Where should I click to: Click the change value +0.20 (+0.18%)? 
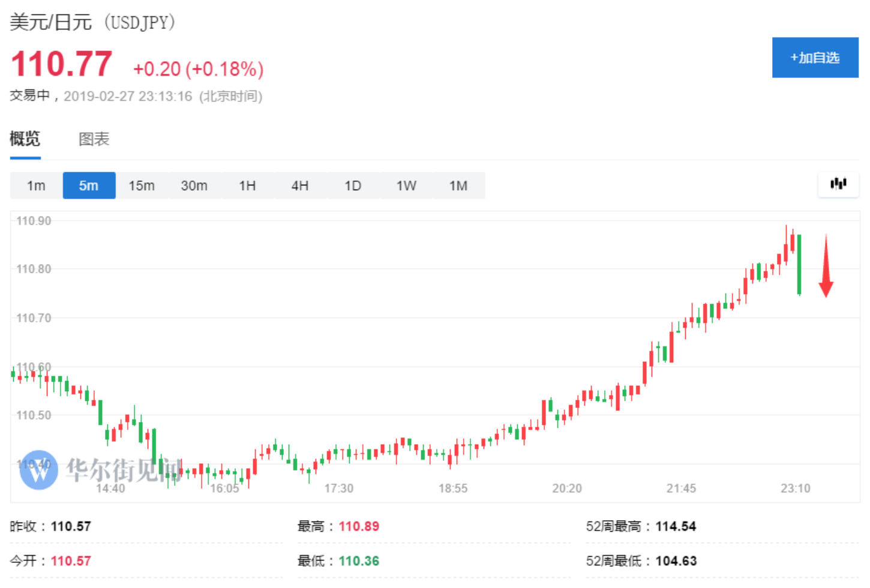pyautogui.click(x=198, y=69)
